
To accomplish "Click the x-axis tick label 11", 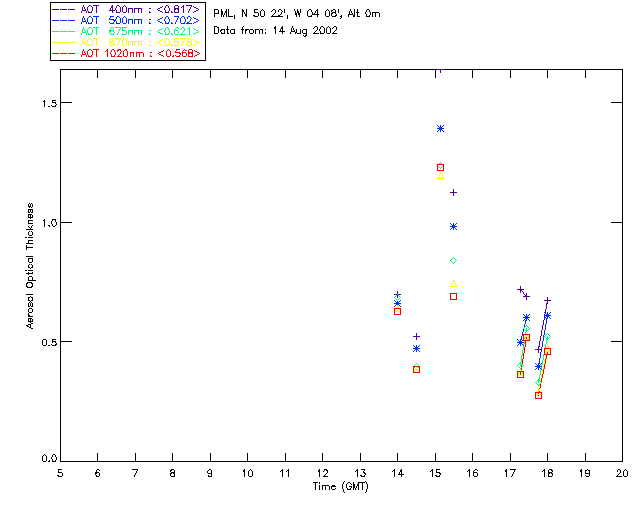I will (x=285, y=473).
